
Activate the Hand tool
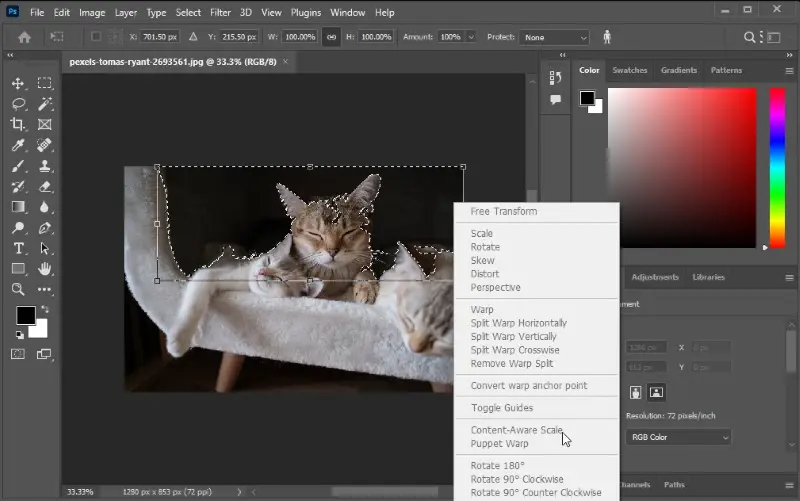click(45, 269)
